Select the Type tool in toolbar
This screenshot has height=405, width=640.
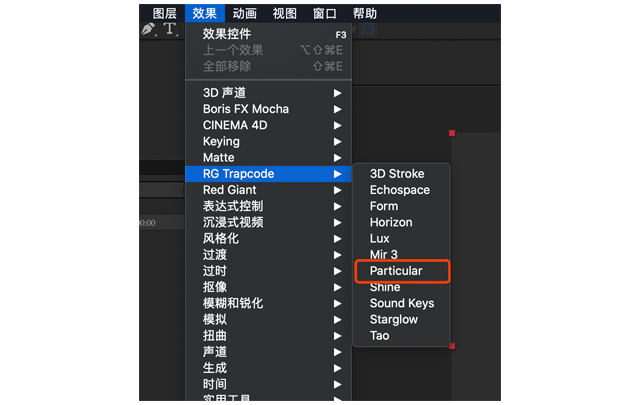170,29
